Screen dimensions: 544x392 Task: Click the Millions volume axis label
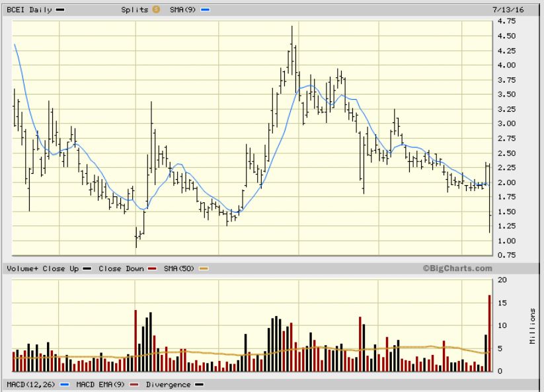[x=533, y=325]
